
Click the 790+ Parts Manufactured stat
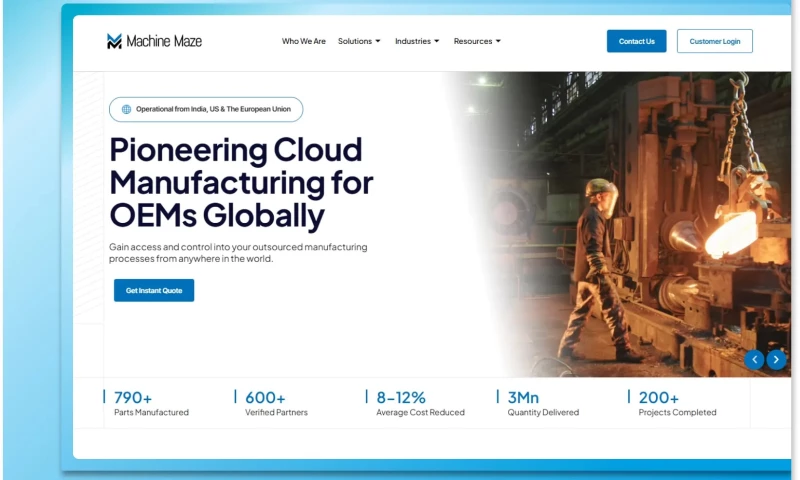[150, 403]
